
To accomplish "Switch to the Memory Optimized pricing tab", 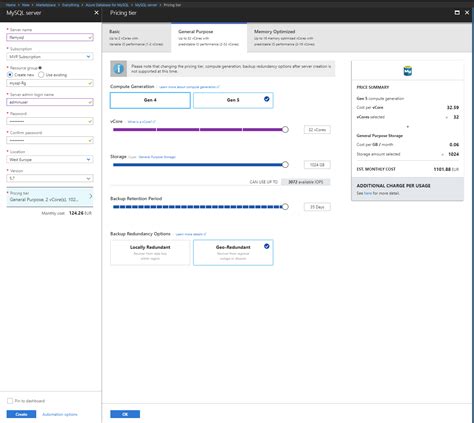I will 284,38.
